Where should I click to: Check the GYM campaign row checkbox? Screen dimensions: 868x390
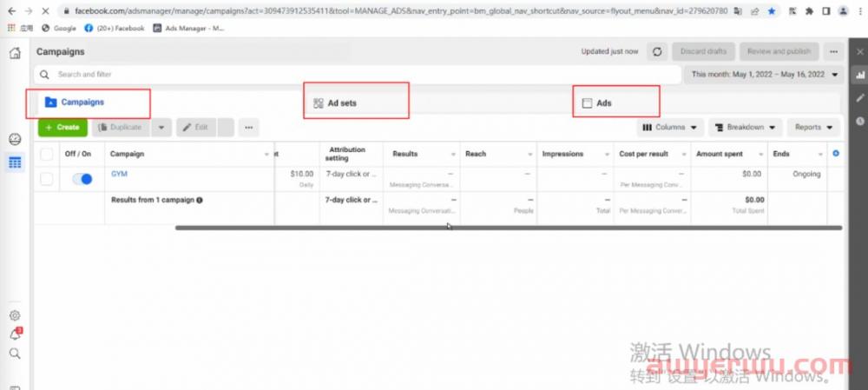(x=47, y=178)
